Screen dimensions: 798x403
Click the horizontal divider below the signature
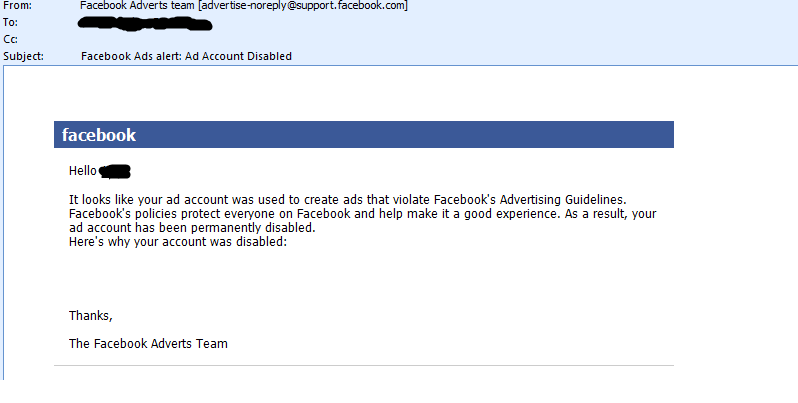[364, 365]
